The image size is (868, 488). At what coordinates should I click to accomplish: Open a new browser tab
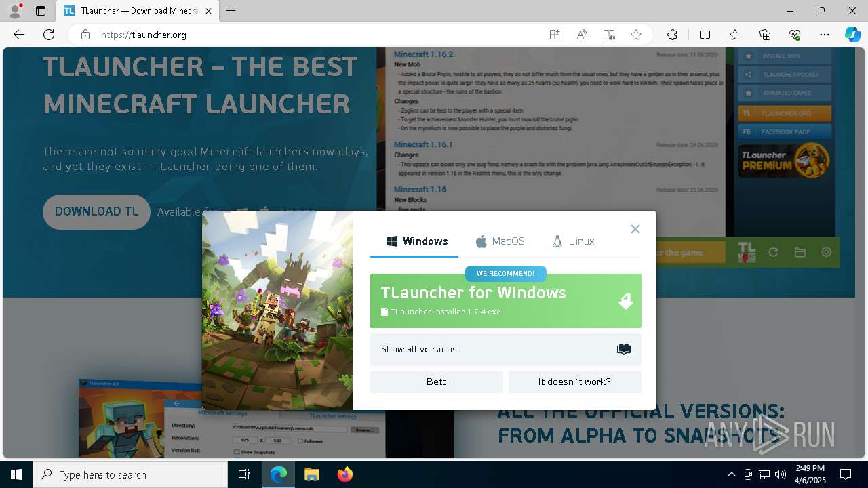point(231,11)
